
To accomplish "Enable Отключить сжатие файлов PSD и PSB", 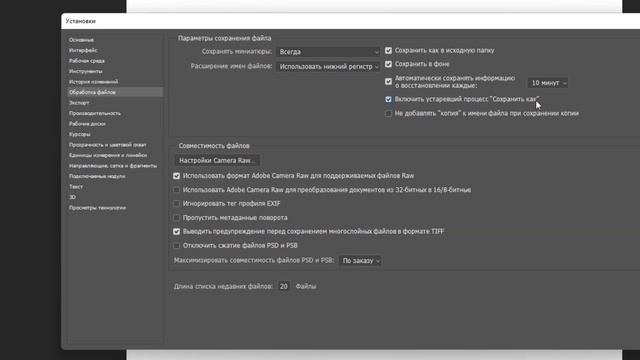I will pyautogui.click(x=176, y=246).
